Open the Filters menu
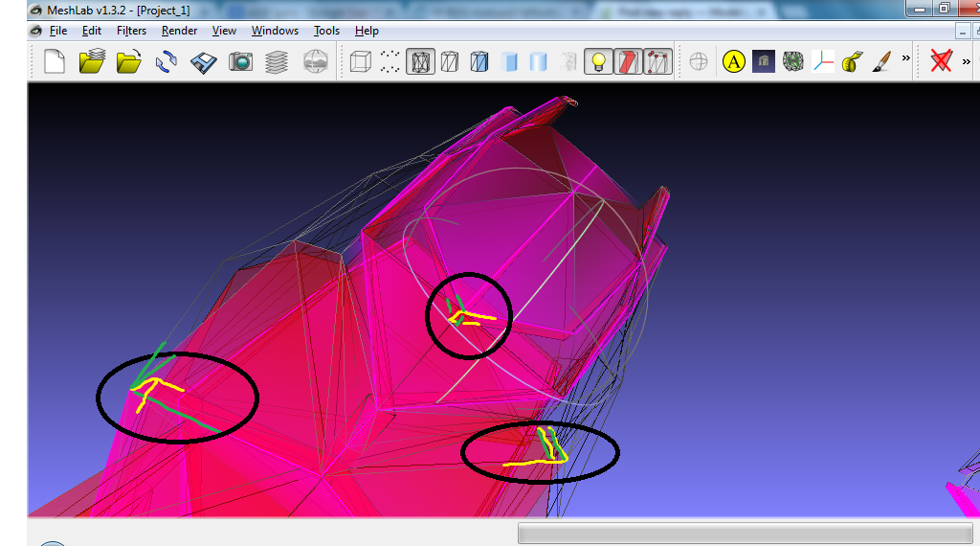 [131, 31]
